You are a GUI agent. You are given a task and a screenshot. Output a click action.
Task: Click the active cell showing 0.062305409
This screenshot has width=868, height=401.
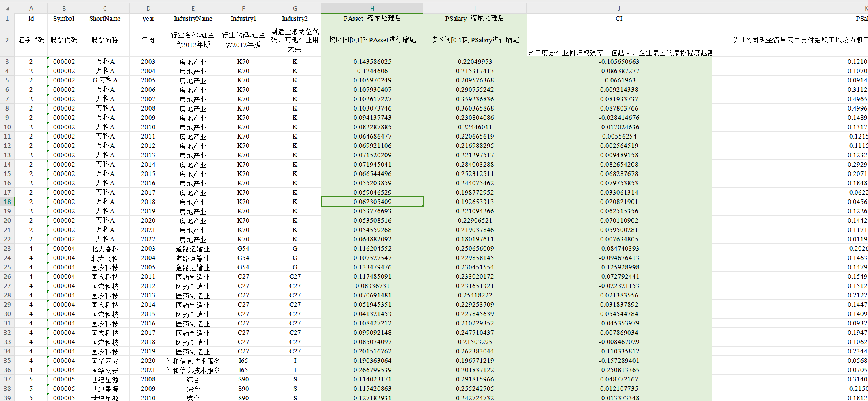(372, 202)
